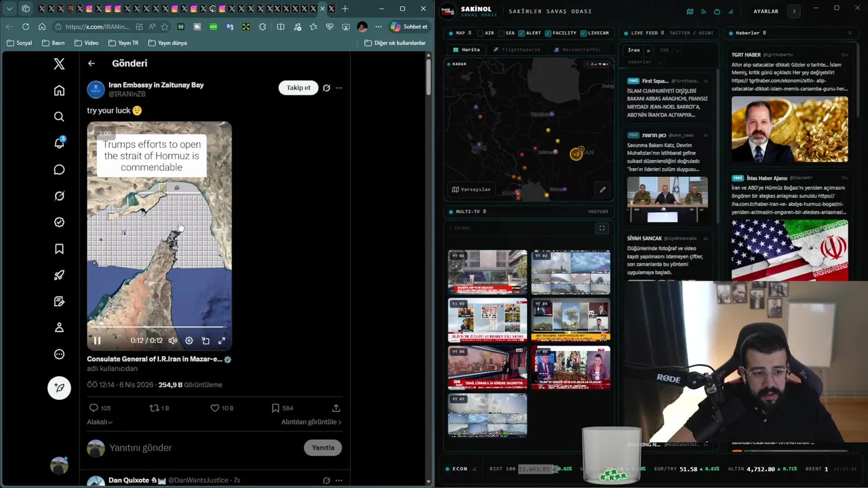Screen dimensions: 868x488
Task: Close the Haberler panel
Action: [x=849, y=33]
